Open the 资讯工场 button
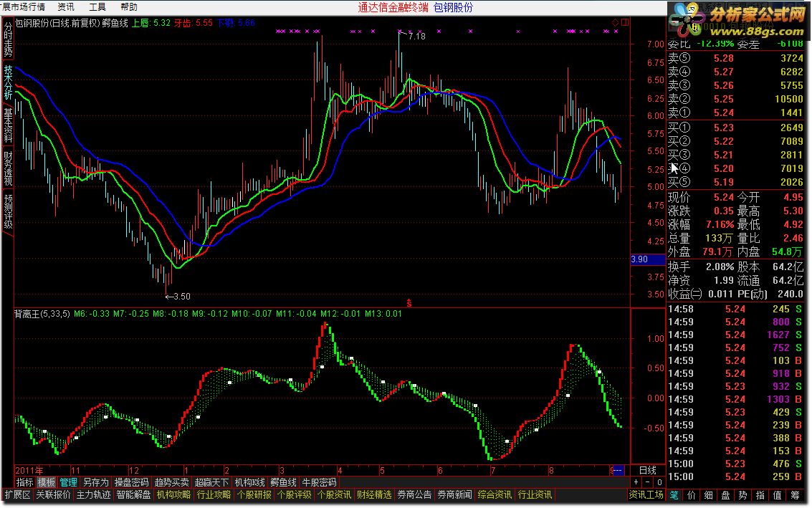This screenshot has height=508, width=812. (x=646, y=494)
